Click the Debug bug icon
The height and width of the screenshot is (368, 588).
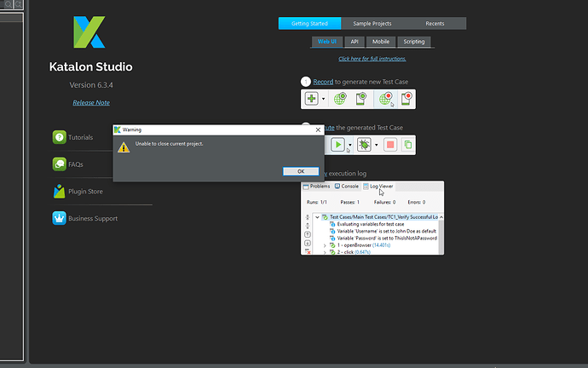point(364,145)
